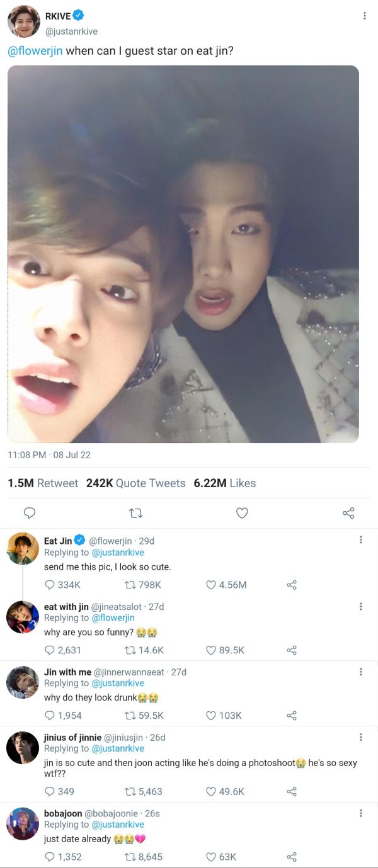Retweet Eat Jin's reply
The height and width of the screenshot is (868, 378).
point(132,585)
